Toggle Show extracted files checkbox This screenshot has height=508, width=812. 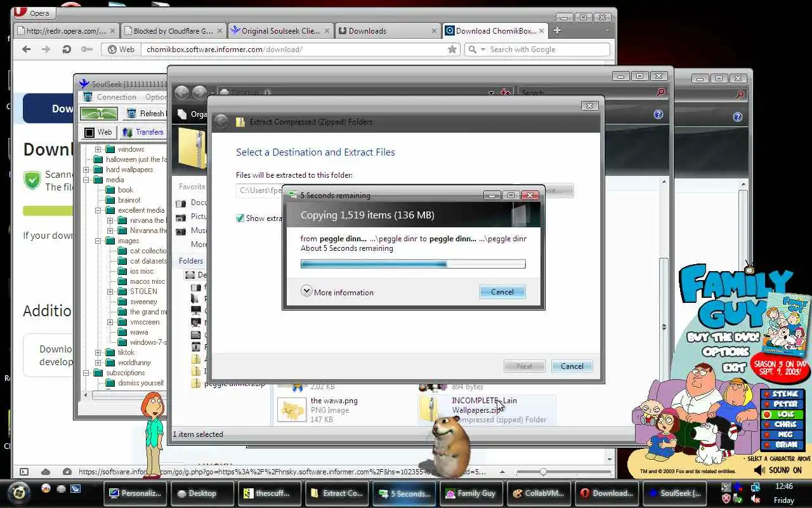pyautogui.click(x=240, y=218)
